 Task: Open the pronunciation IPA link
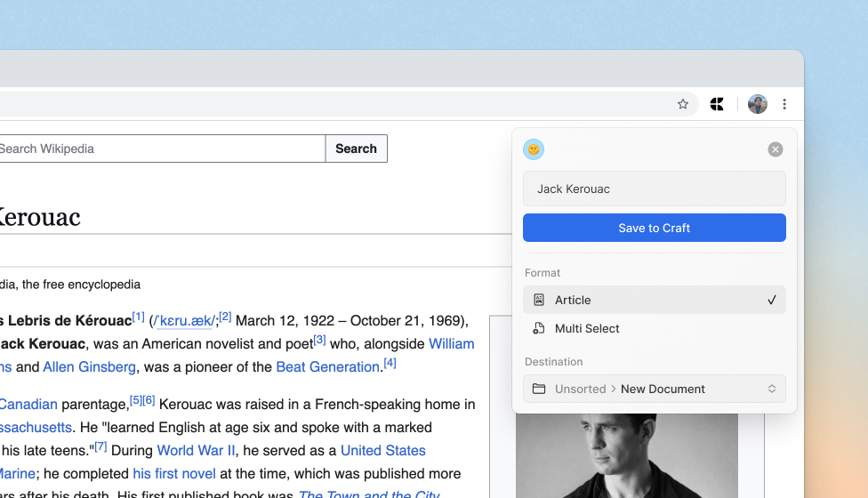point(185,321)
